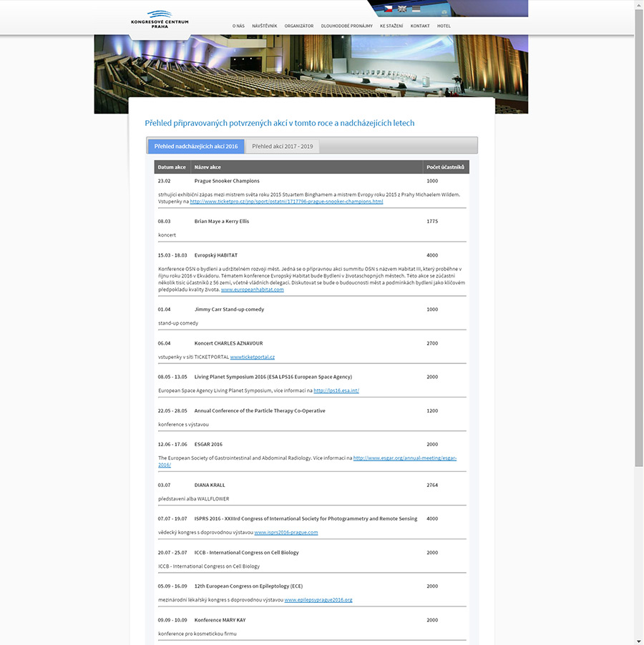Open the KONTAKT page
This screenshot has width=644, height=645.
pos(420,26)
